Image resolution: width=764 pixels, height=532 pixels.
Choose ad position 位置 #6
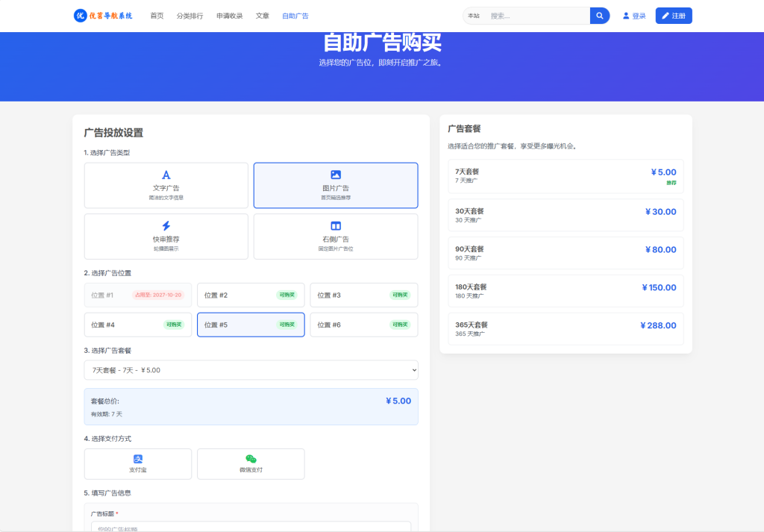click(x=363, y=324)
